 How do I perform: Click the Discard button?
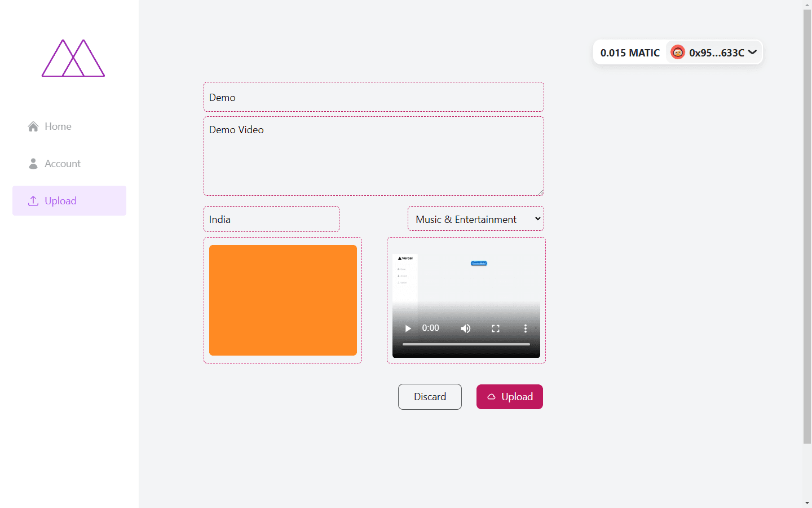pos(430,397)
